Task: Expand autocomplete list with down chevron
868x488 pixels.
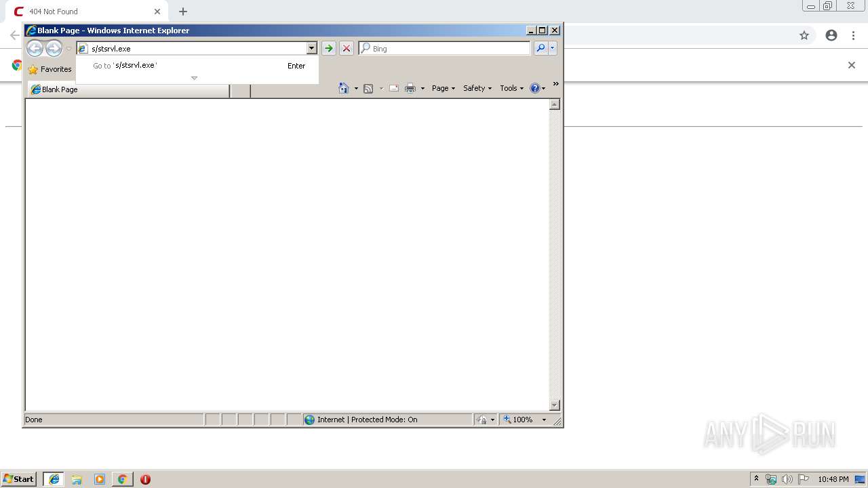Action: point(194,78)
